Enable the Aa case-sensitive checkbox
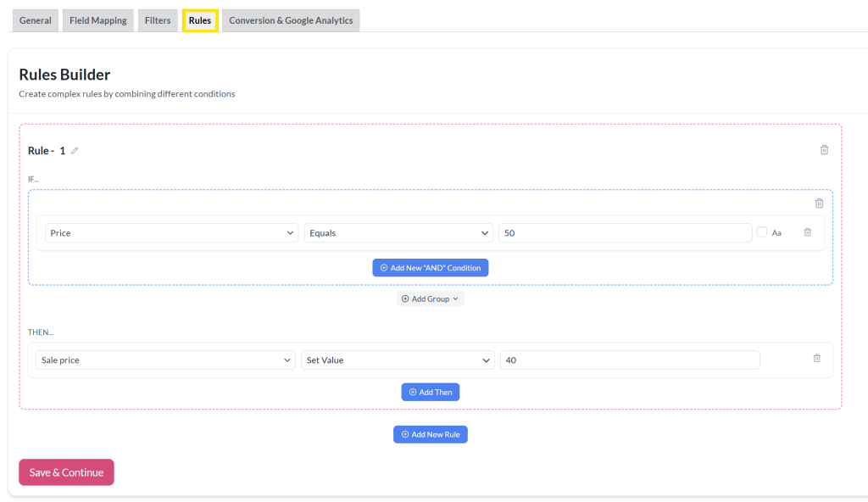 (760, 231)
